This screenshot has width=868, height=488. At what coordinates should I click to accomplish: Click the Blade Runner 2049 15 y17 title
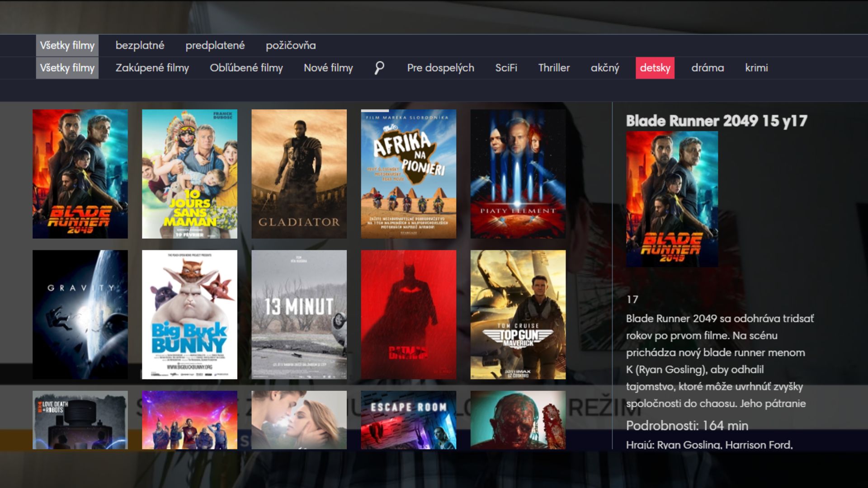pos(717,121)
